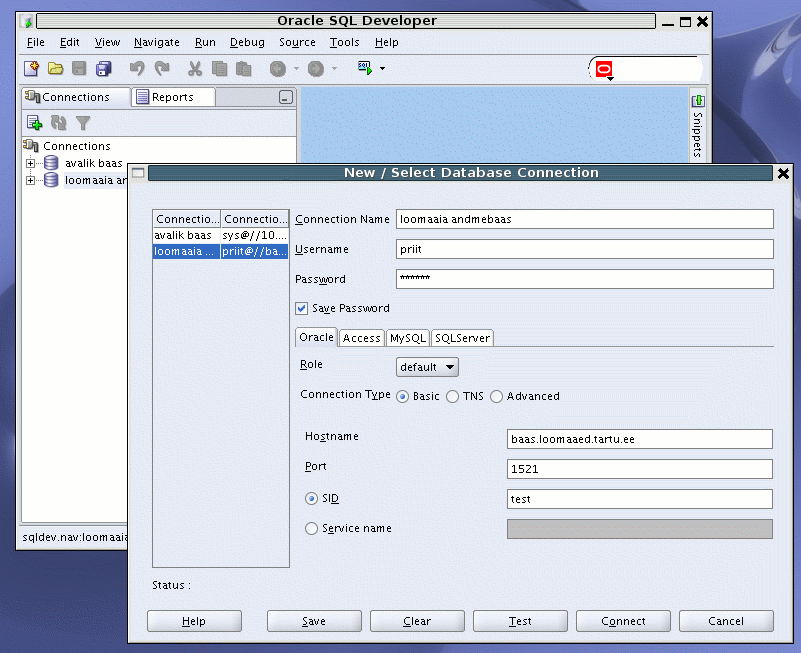Open the search engine dropdown arrow
This screenshot has width=801, height=653.
[x=610, y=79]
